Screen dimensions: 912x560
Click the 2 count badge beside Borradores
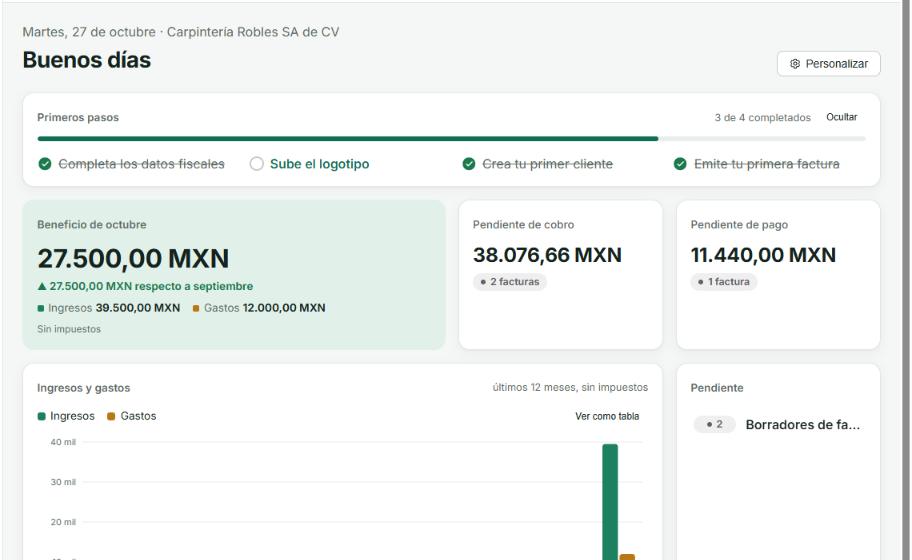coord(714,425)
